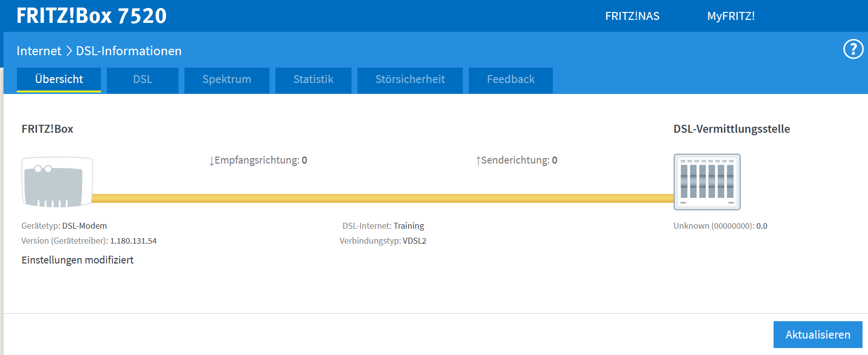
Task: Click the Verbindungstyp: VDSL2 text
Action: (x=383, y=241)
